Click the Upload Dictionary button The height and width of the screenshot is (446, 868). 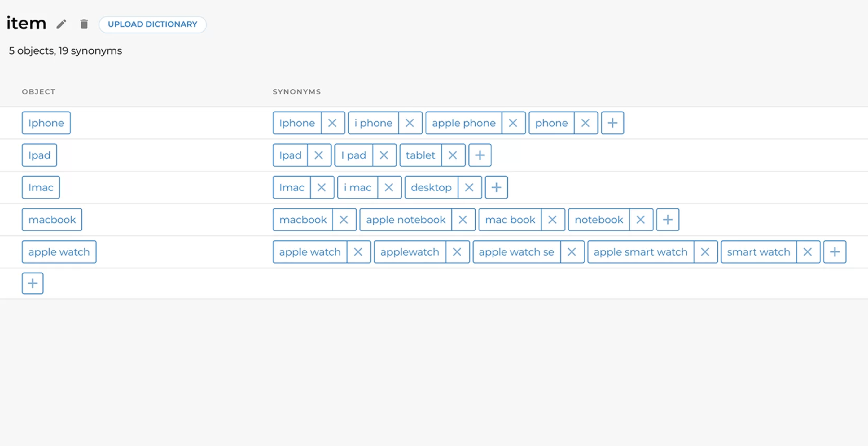pos(152,24)
